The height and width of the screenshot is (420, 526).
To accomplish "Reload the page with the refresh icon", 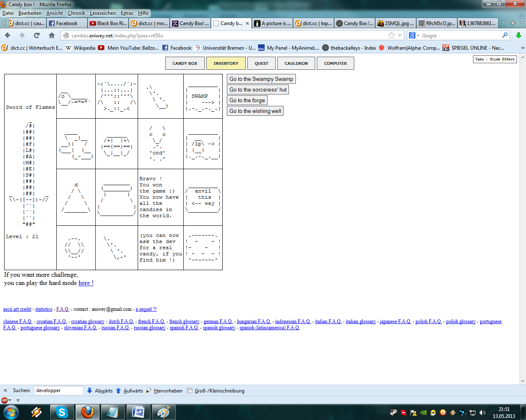I will (37, 35).
